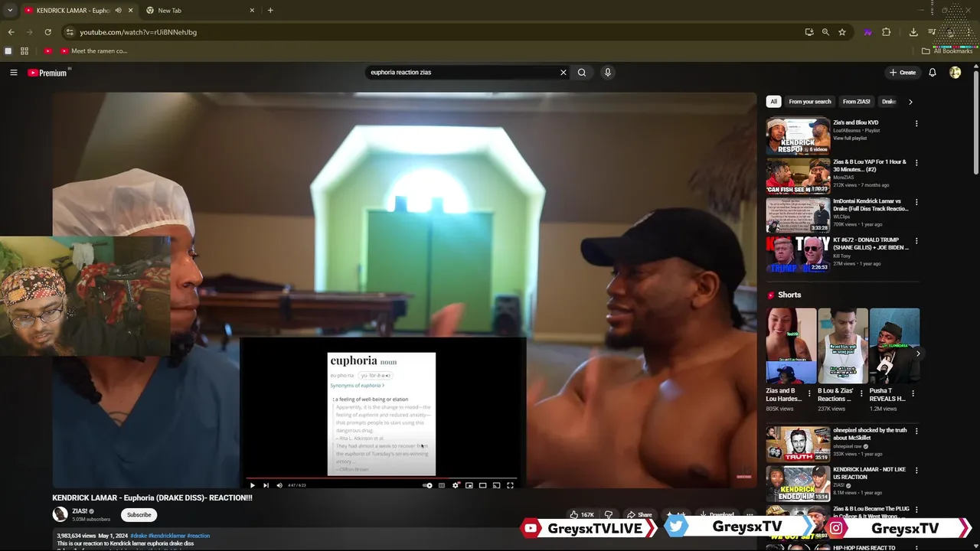This screenshot has width=980, height=551.
Task: Open the #drake hashtag link
Action: pos(138,536)
